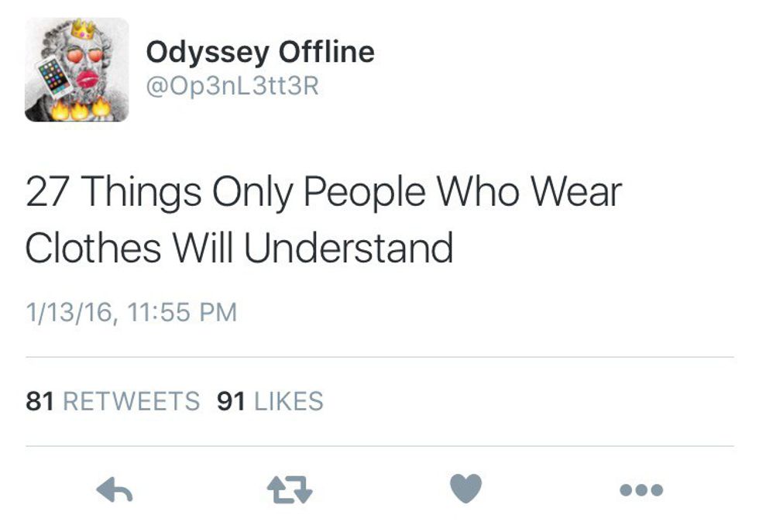The image size is (759, 532).
Task: Visit the Odyssey Offline display name
Action: (x=260, y=53)
